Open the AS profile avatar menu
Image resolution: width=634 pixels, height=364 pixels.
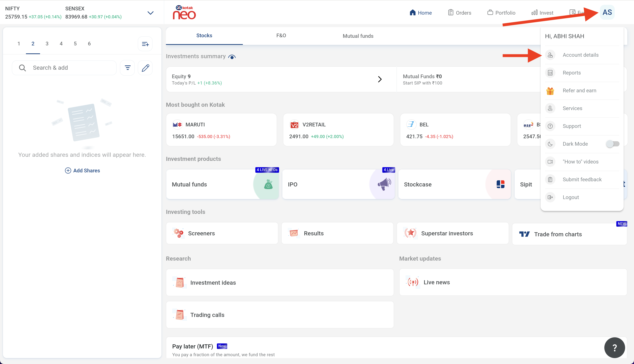[607, 12]
